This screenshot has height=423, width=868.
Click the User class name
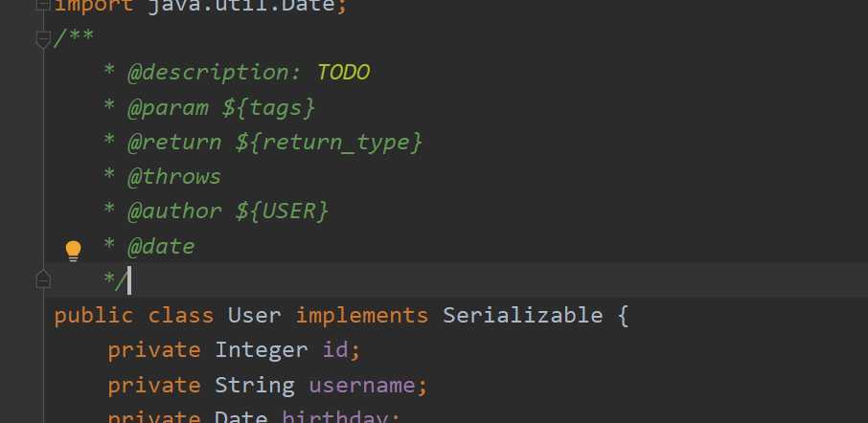pos(255,316)
